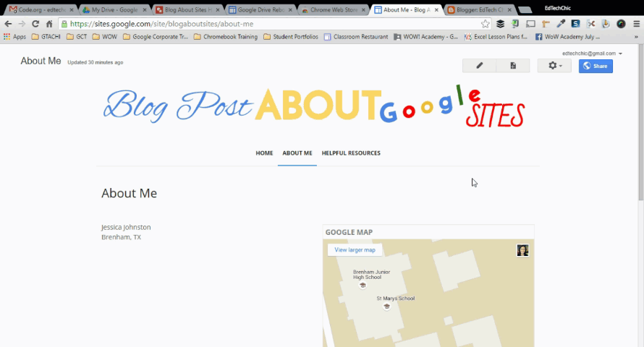The image size is (644, 347).
Task: Switch to the Blog About Sites tab
Action: pos(187,9)
